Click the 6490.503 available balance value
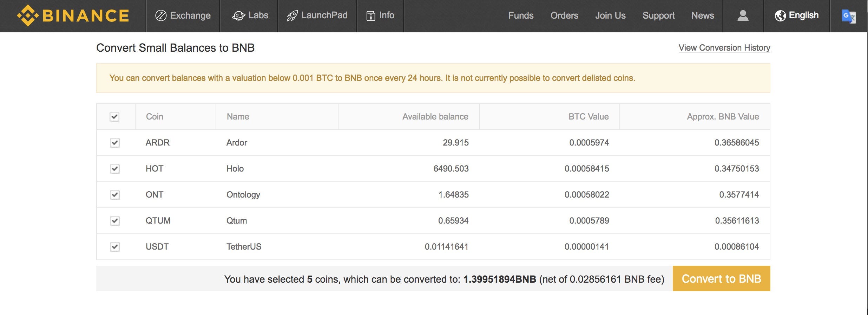 451,169
